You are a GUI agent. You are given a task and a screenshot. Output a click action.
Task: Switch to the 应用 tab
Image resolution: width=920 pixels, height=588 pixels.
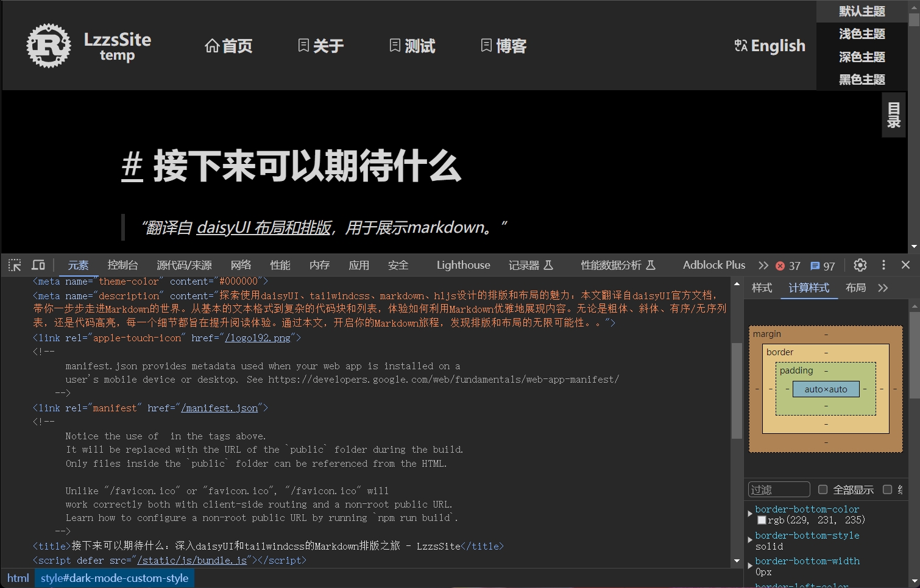[x=359, y=265]
